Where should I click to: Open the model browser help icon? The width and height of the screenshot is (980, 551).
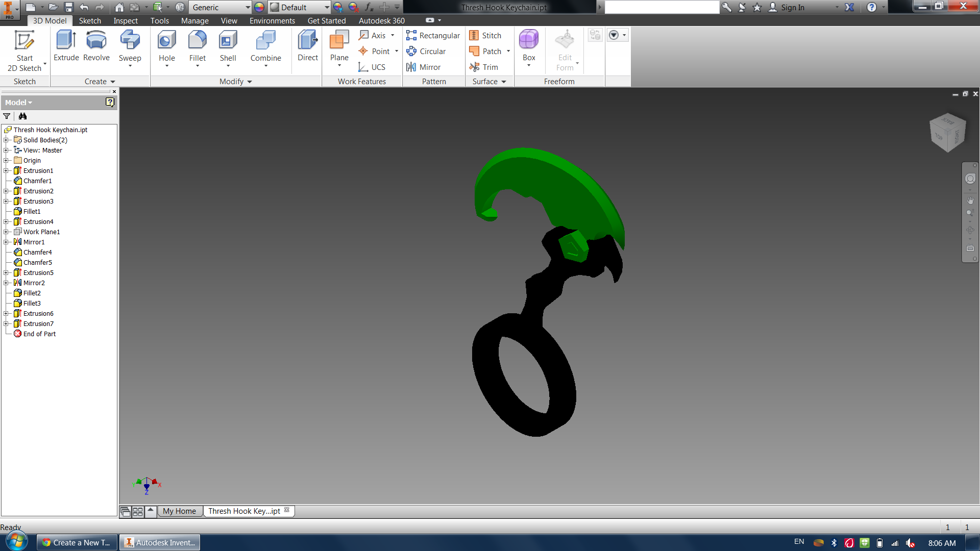(x=110, y=102)
